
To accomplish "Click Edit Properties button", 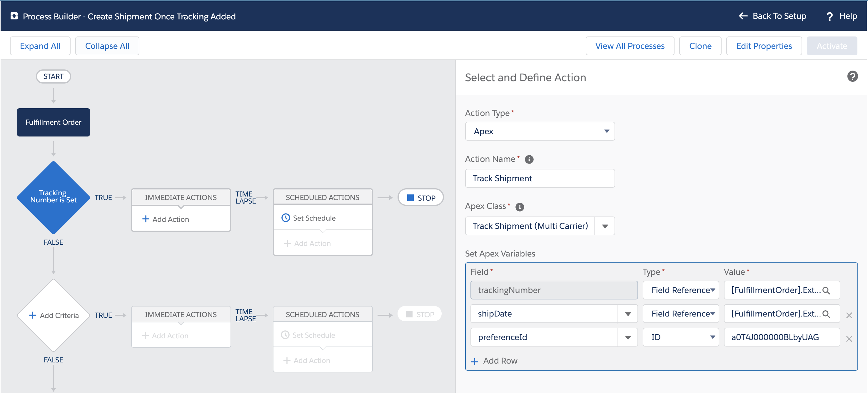I will click(764, 46).
